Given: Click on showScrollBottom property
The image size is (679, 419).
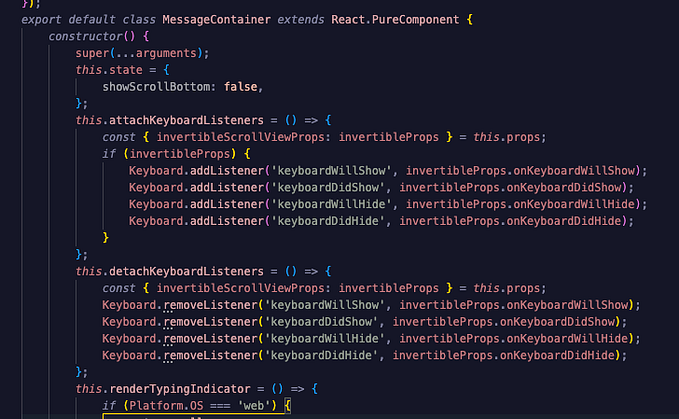Looking at the screenshot, I should coord(156,87).
